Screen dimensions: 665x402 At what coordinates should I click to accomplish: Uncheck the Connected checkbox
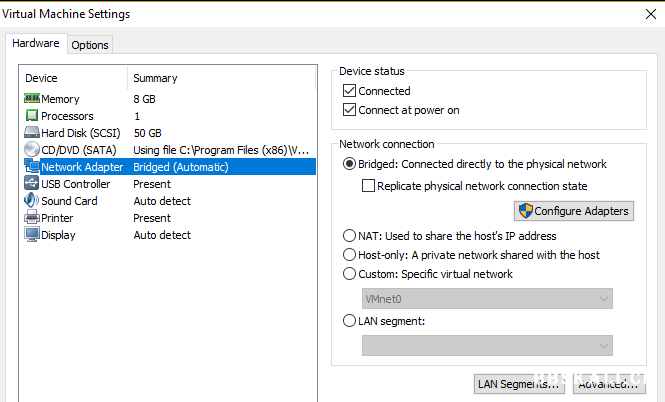(349, 91)
